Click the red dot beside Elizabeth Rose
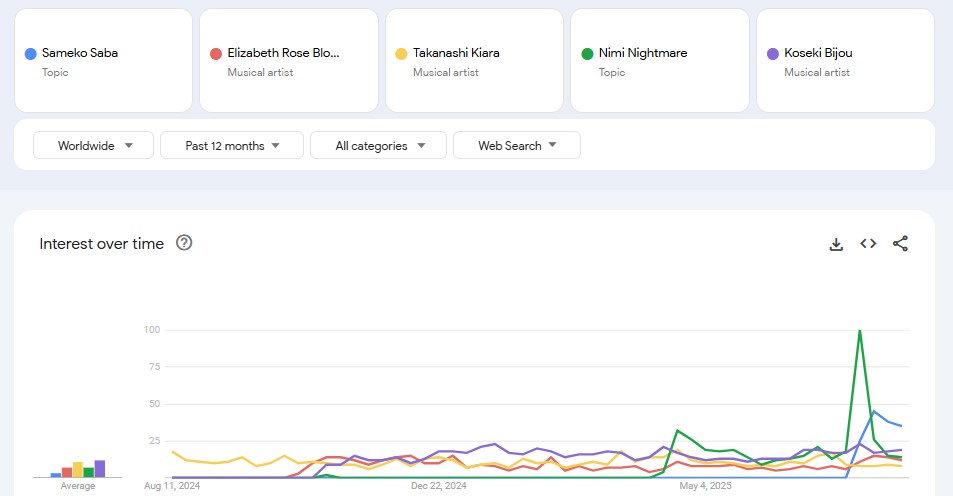 pyautogui.click(x=216, y=53)
